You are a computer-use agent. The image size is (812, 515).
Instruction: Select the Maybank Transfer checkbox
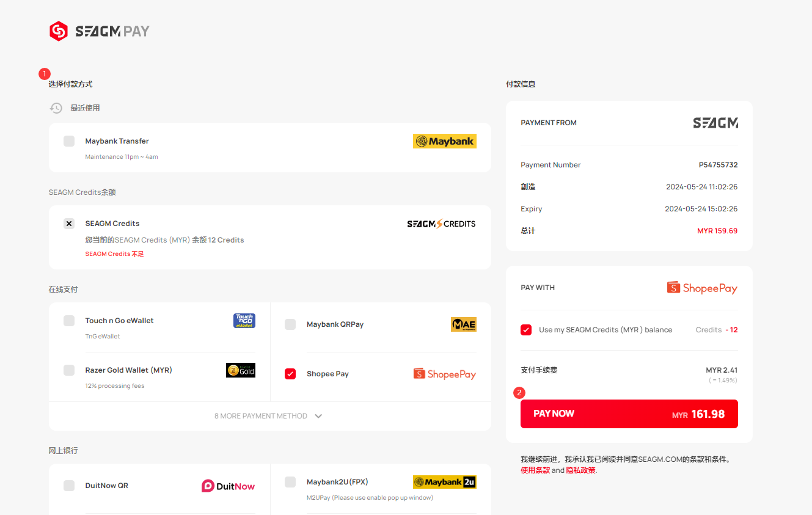pyautogui.click(x=69, y=141)
